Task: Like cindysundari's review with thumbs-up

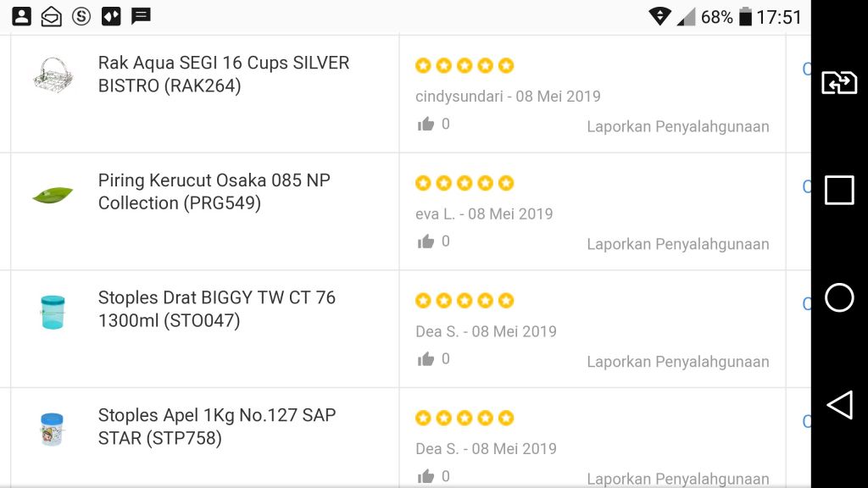Action: [426, 125]
